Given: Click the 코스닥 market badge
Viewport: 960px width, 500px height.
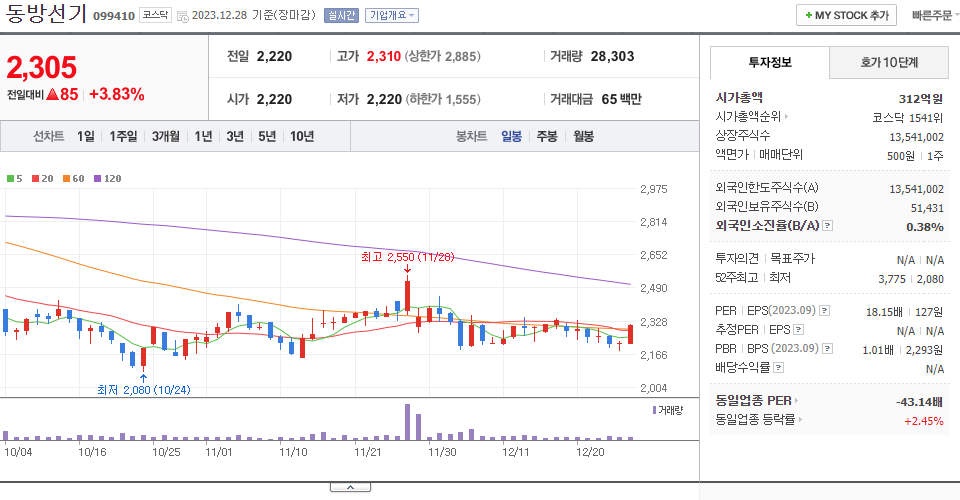Looking at the screenshot, I should click(x=156, y=15).
